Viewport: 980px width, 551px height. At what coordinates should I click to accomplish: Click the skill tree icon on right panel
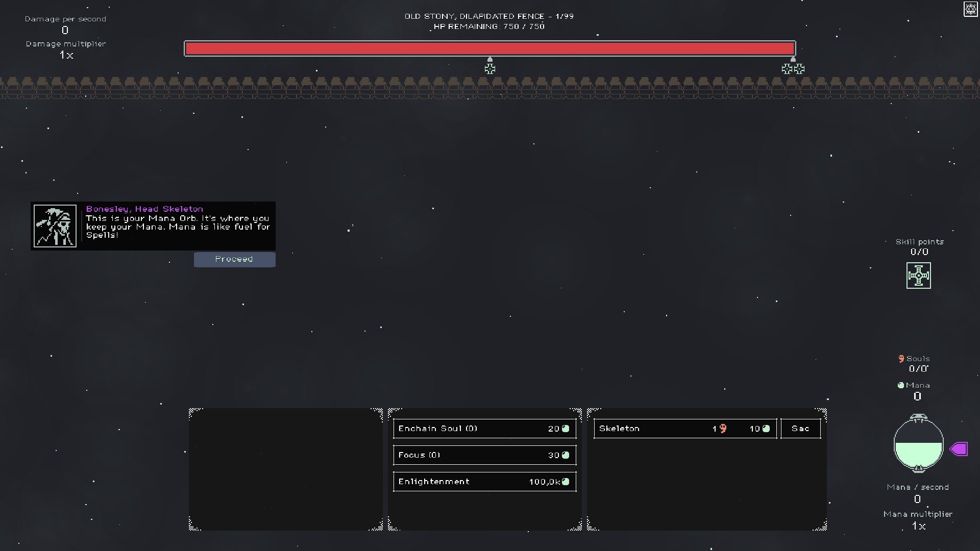919,275
